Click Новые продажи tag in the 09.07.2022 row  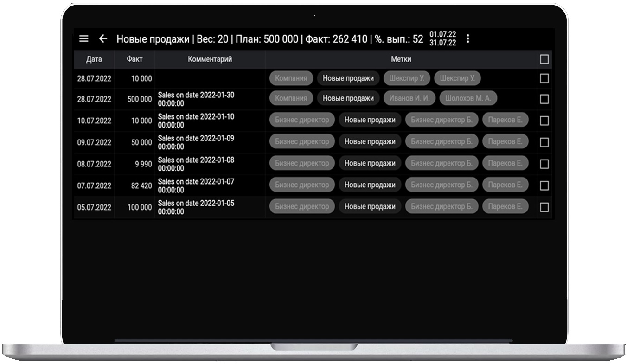(x=370, y=141)
